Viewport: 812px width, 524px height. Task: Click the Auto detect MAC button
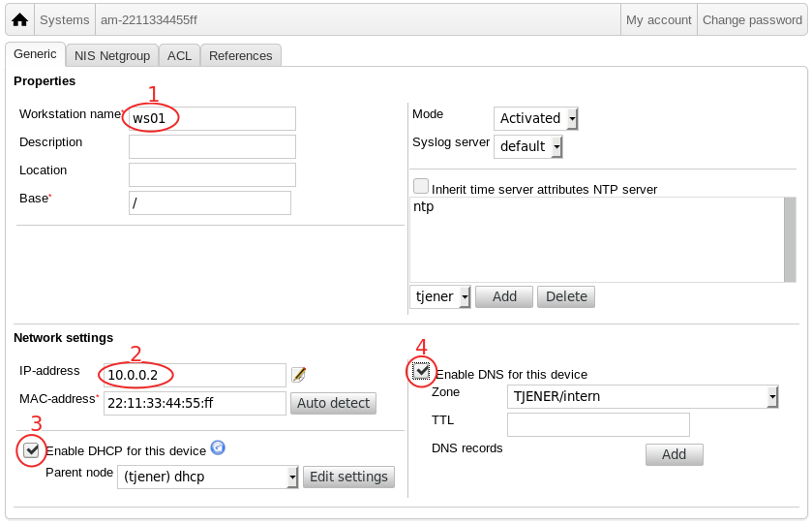[x=333, y=403]
